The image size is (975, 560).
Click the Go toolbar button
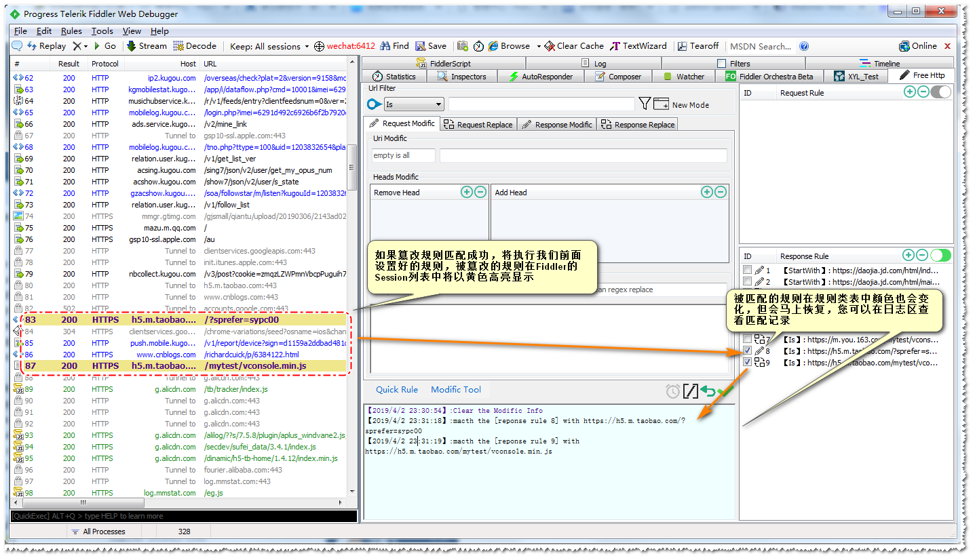click(x=105, y=46)
